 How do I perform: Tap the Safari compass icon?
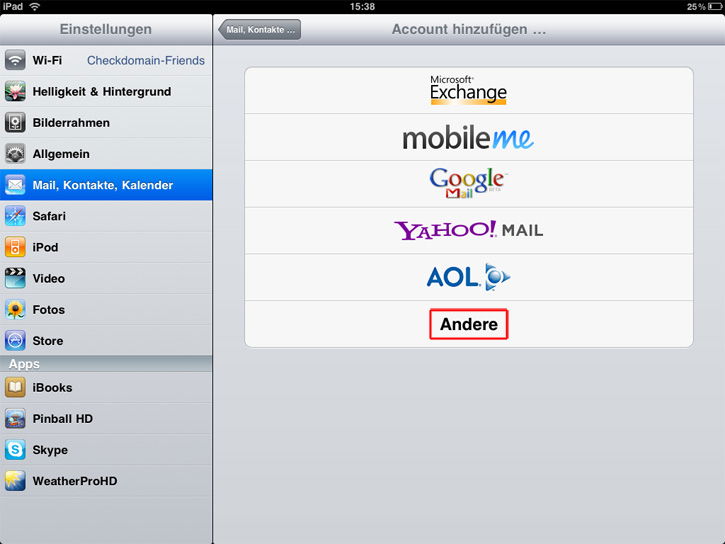(x=15, y=216)
